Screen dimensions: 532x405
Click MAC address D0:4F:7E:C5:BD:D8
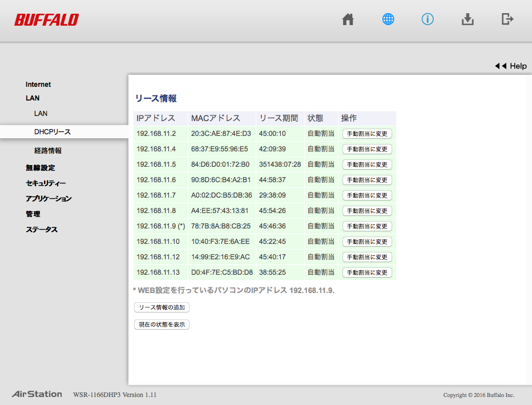(x=222, y=272)
